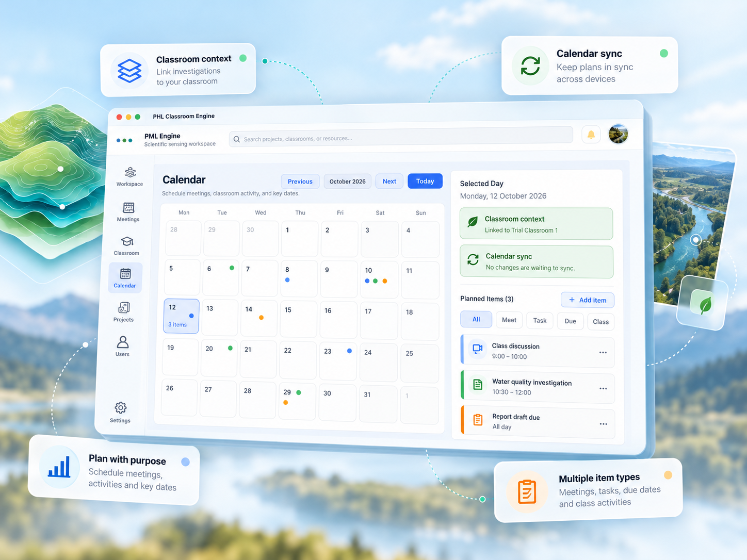Click the Report draft due clipboard icon

pos(478,420)
